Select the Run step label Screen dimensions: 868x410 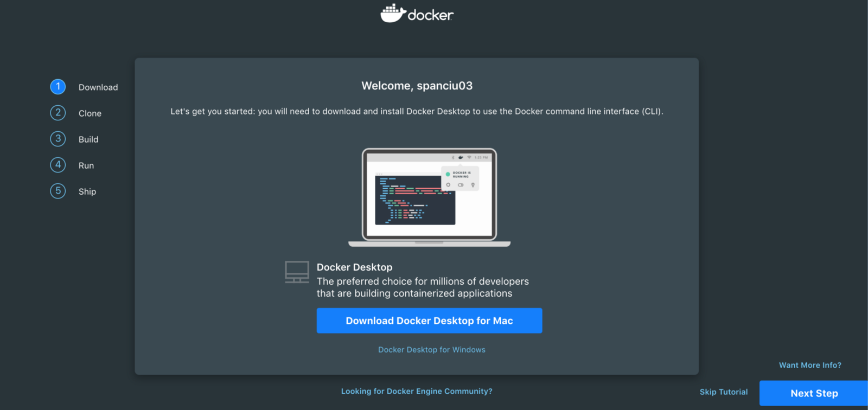86,165
